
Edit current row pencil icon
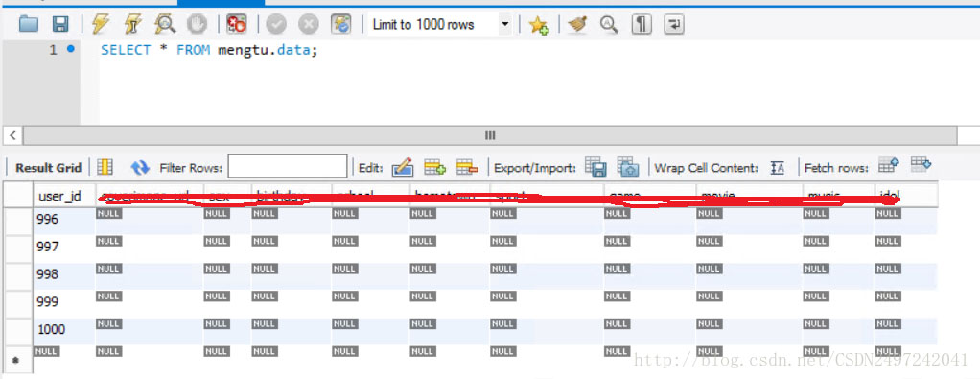(403, 167)
